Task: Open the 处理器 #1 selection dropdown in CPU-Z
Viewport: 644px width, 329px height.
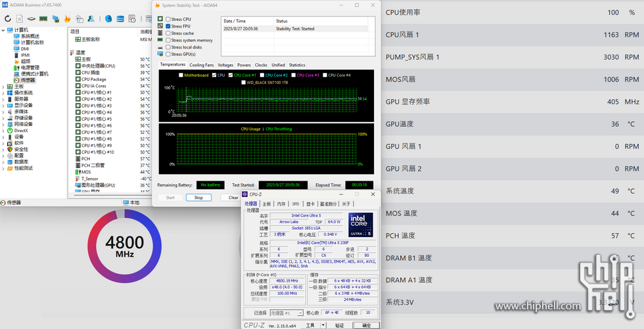Action: pos(300,313)
